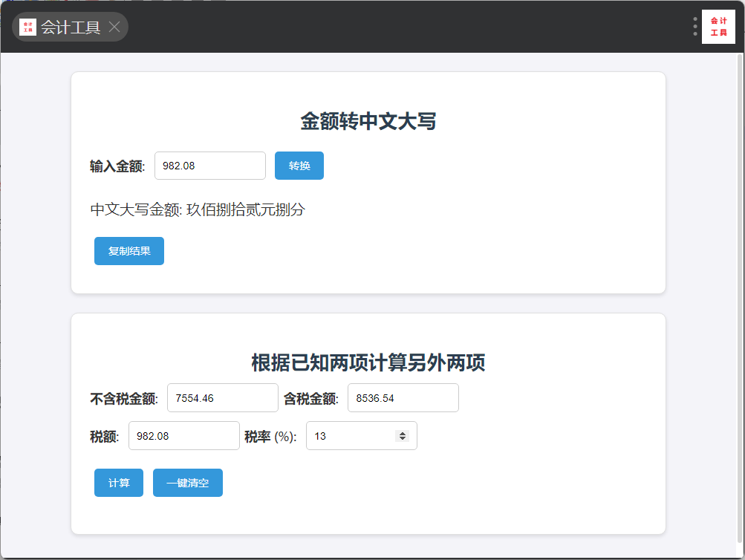
Task: Focus the 税率 (%) field
Action: (362, 435)
